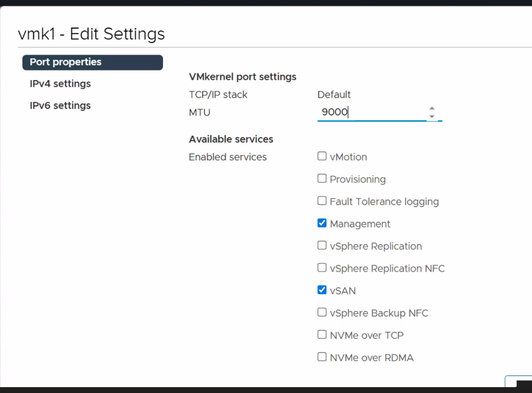
Task: Enable the Provisioning service checkbox
Action: [322, 178]
